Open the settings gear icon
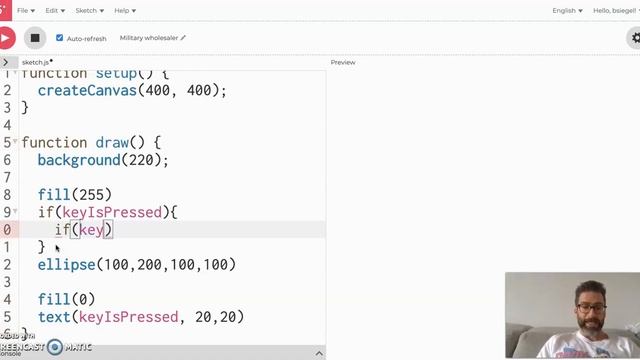The height and width of the screenshot is (360, 640). [634, 38]
